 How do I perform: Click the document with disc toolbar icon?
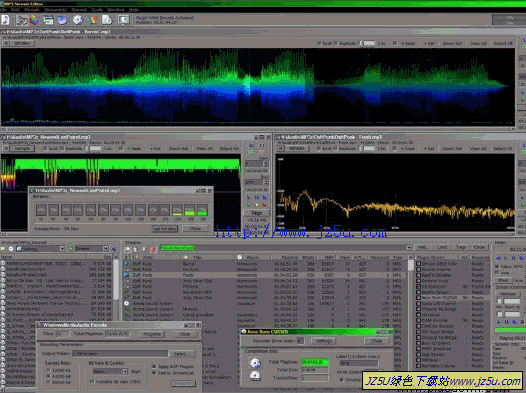click(107, 20)
